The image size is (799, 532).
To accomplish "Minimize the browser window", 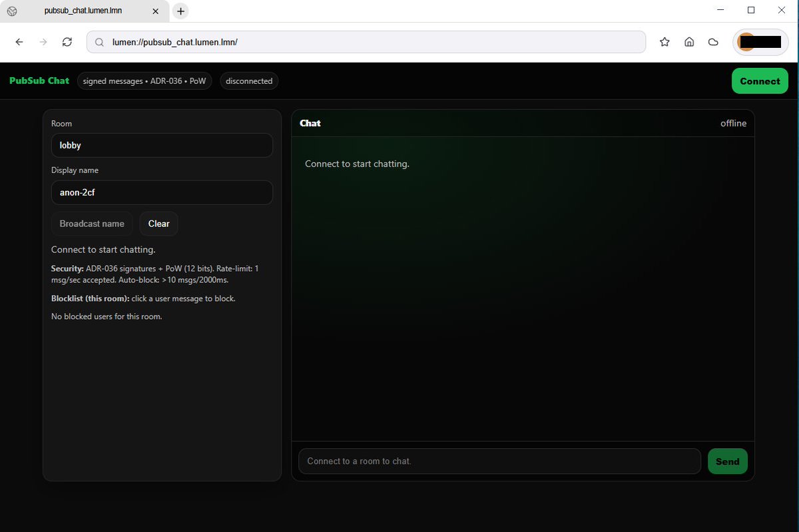I will pos(721,10).
